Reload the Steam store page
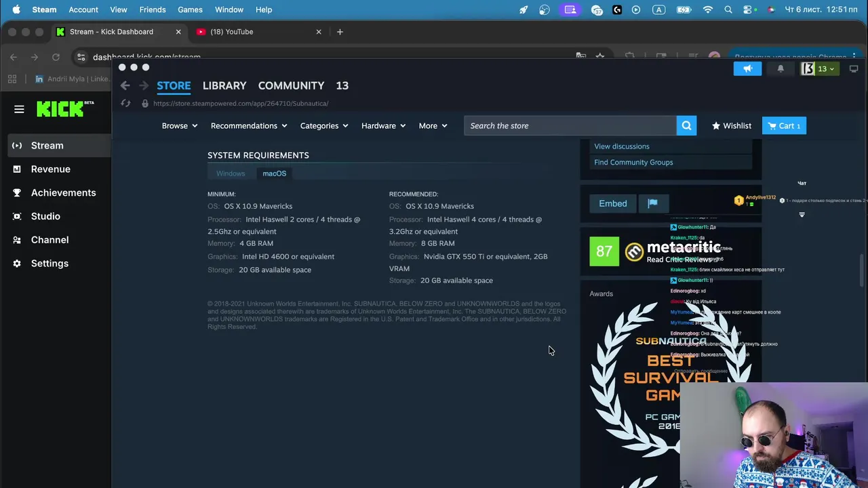Viewport: 868px width, 488px height. tap(125, 103)
